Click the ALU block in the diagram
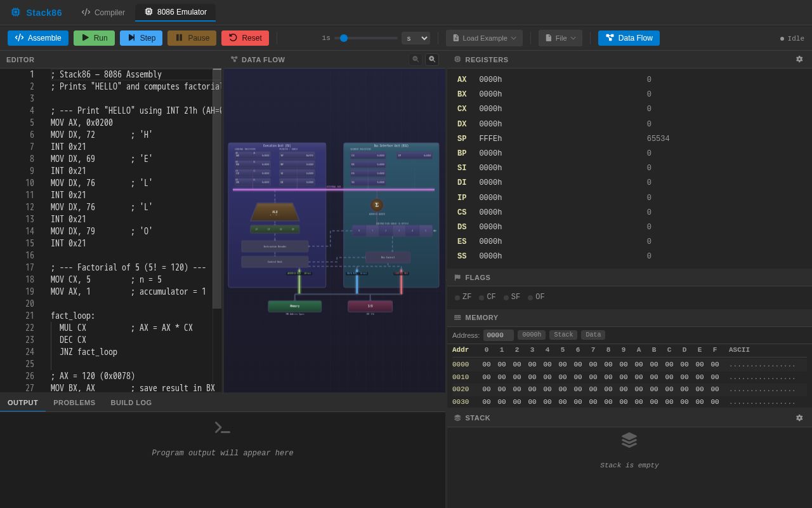The width and height of the screenshot is (812, 508). [275, 212]
